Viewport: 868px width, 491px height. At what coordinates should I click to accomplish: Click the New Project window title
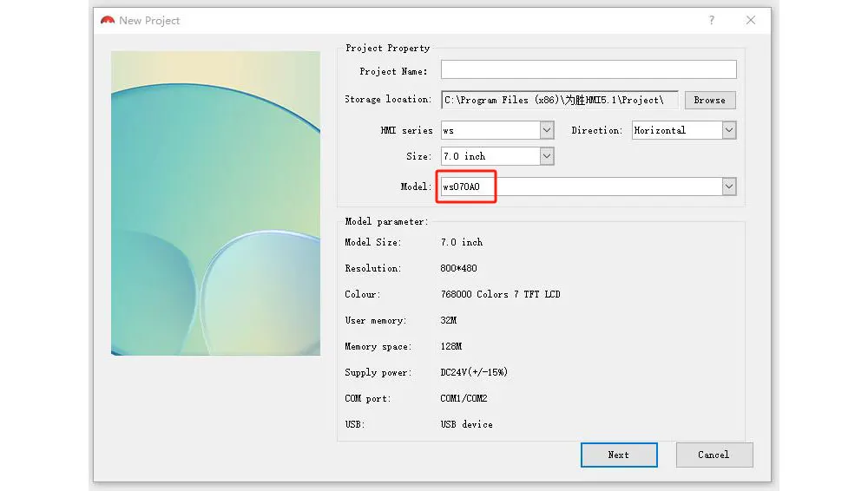point(149,21)
